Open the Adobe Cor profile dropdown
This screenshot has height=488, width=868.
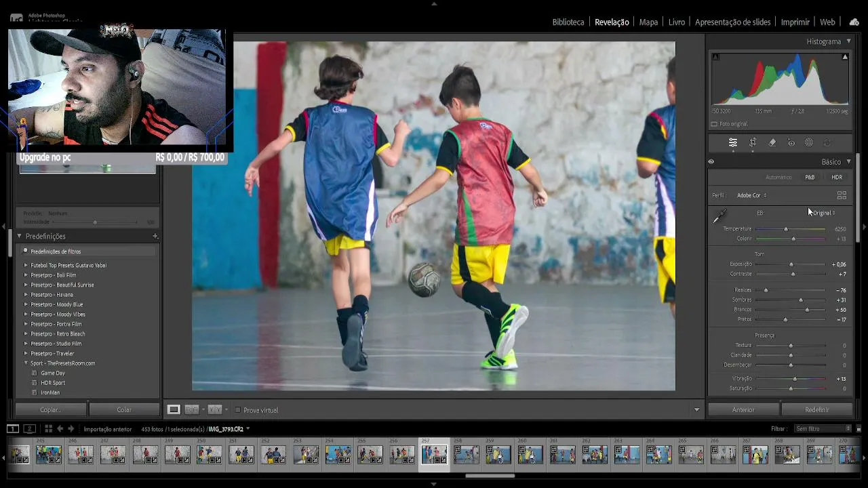(752, 195)
